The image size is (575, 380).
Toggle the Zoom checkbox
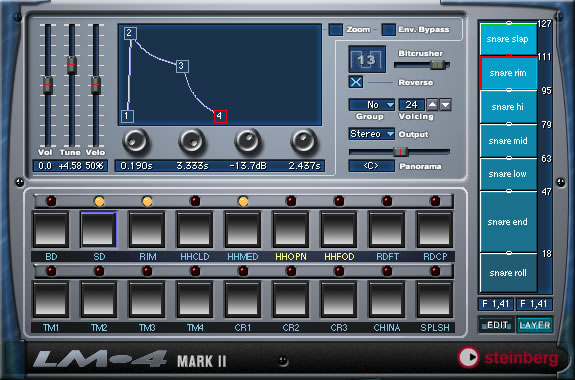tap(336, 30)
